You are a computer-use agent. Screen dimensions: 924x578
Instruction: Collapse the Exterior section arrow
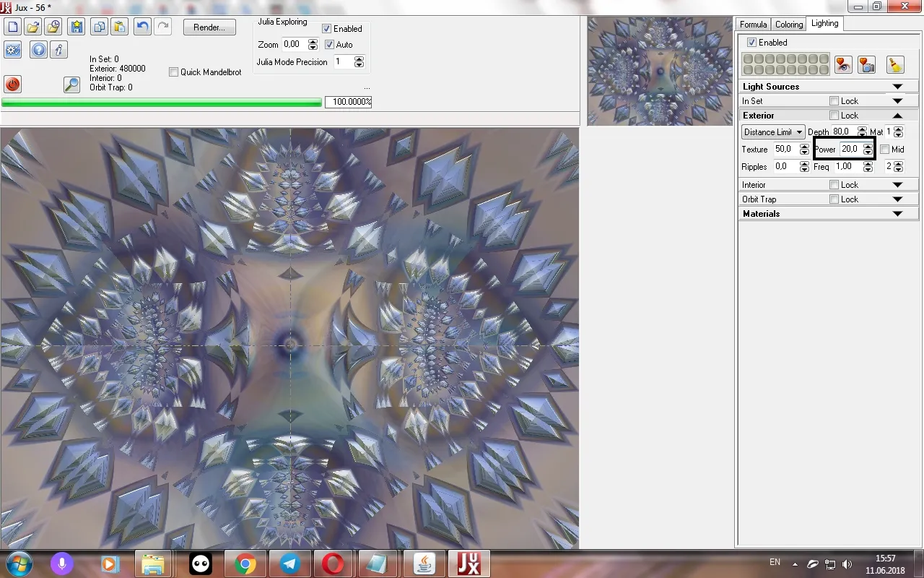897,116
